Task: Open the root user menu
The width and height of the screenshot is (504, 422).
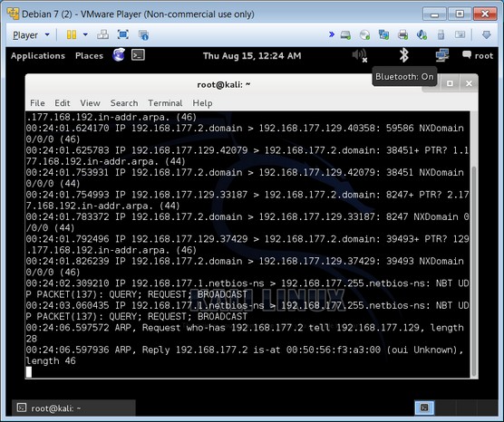Action: point(478,55)
